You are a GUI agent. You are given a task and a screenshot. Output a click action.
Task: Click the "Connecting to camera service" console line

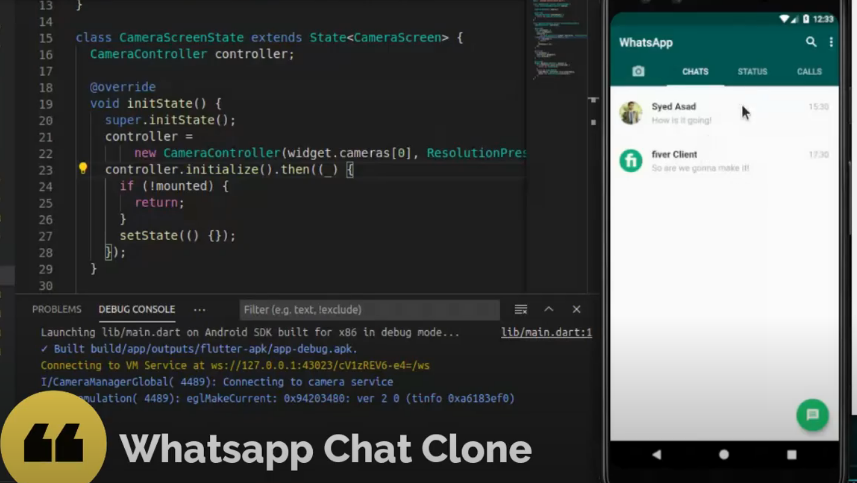pyautogui.click(x=217, y=381)
